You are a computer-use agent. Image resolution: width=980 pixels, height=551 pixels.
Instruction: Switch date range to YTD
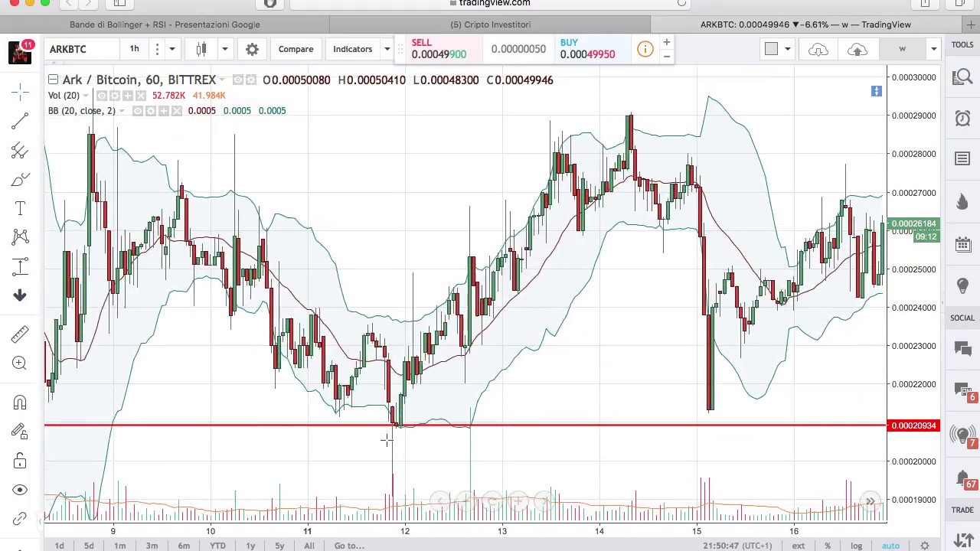217,546
